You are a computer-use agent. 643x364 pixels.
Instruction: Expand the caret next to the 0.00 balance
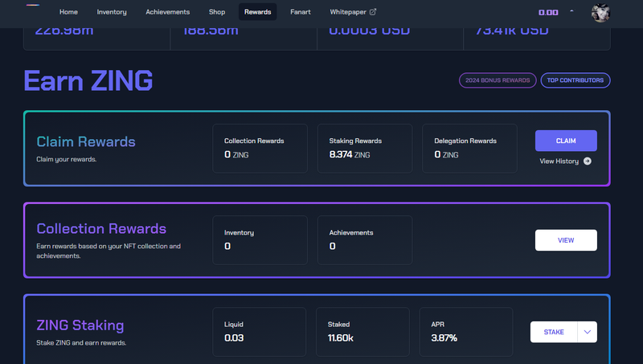point(571,11)
